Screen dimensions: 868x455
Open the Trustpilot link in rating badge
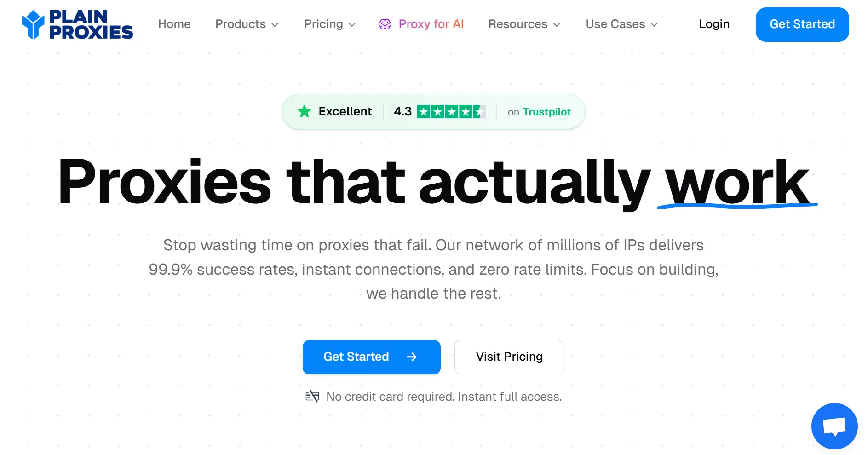[546, 112]
